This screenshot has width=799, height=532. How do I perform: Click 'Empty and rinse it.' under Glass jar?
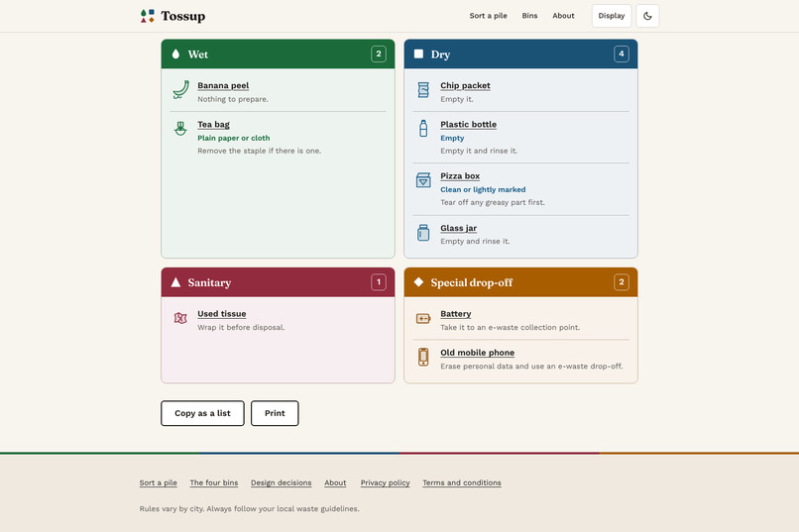pyautogui.click(x=475, y=242)
